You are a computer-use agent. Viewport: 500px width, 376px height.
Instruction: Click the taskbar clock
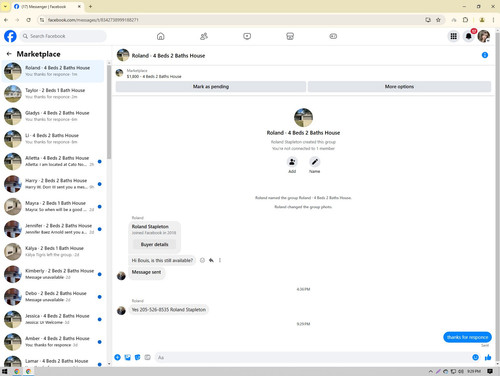pyautogui.click(x=474, y=371)
